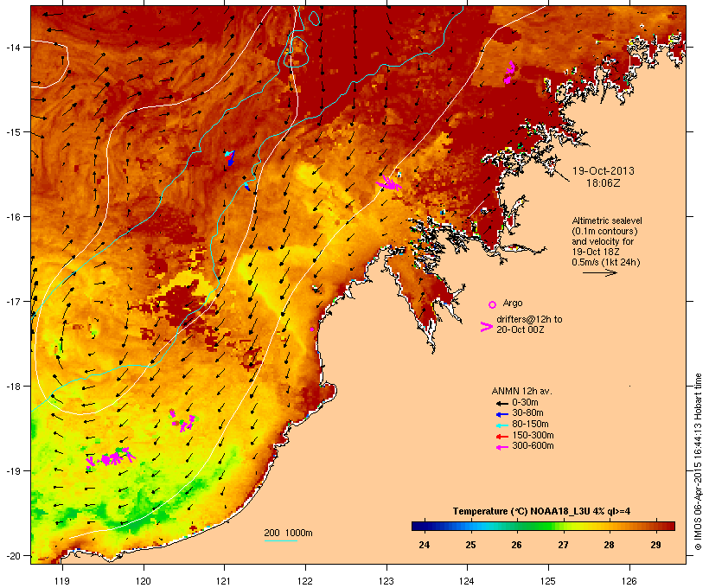
Task: Click the IMOS copyright timestamp text
Action: [698, 463]
